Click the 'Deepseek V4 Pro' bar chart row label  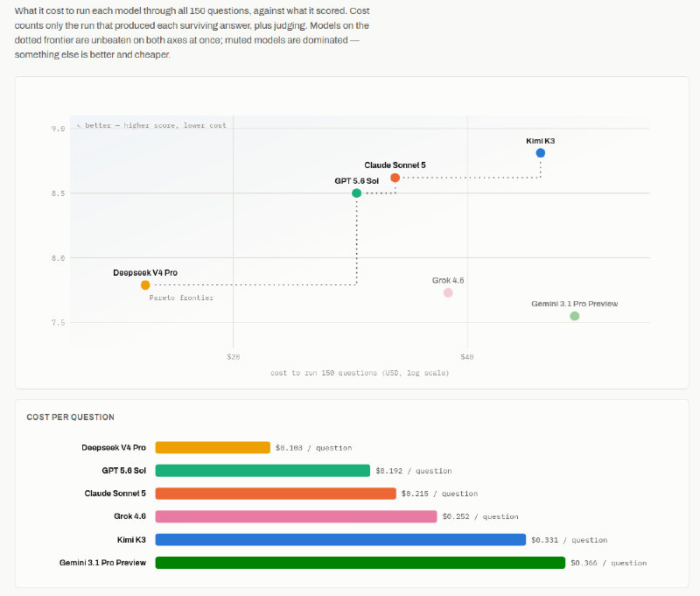tap(114, 448)
